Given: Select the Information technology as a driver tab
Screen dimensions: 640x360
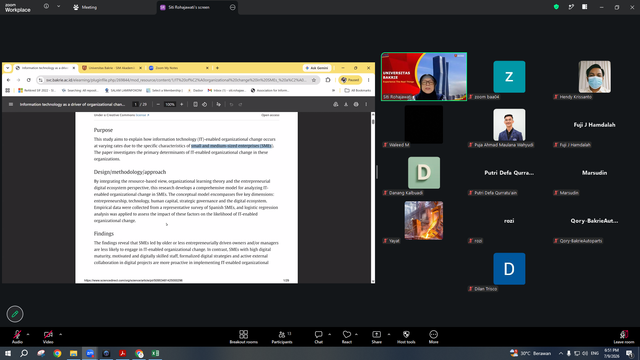Looking at the screenshot, I should (x=45, y=68).
